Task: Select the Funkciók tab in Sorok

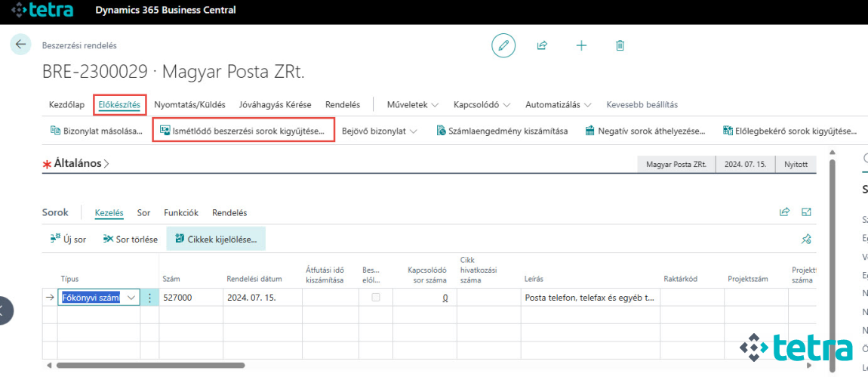Action: (x=181, y=212)
